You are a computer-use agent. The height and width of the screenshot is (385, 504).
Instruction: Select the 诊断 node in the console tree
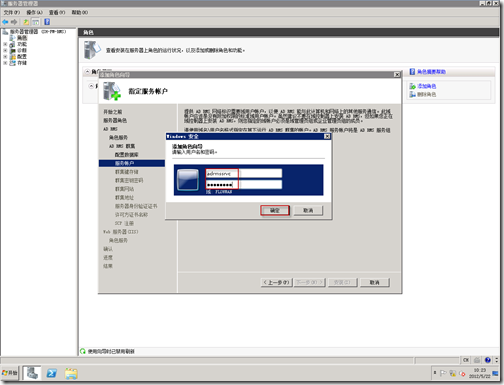point(22,50)
